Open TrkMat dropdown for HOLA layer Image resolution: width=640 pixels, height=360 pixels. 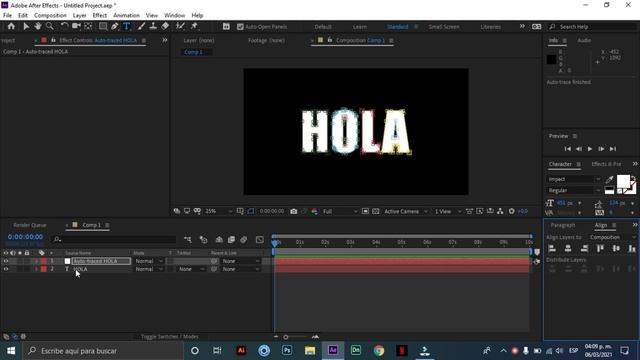pos(191,269)
